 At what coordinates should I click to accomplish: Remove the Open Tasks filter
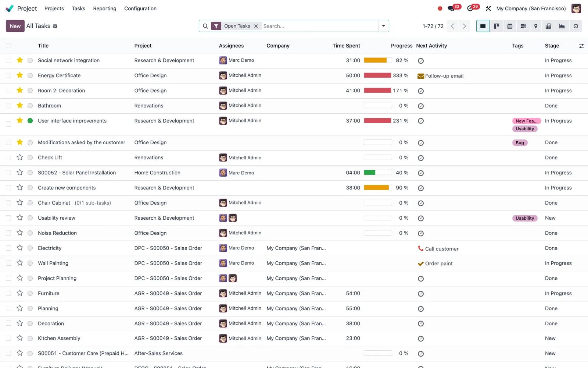click(x=256, y=26)
